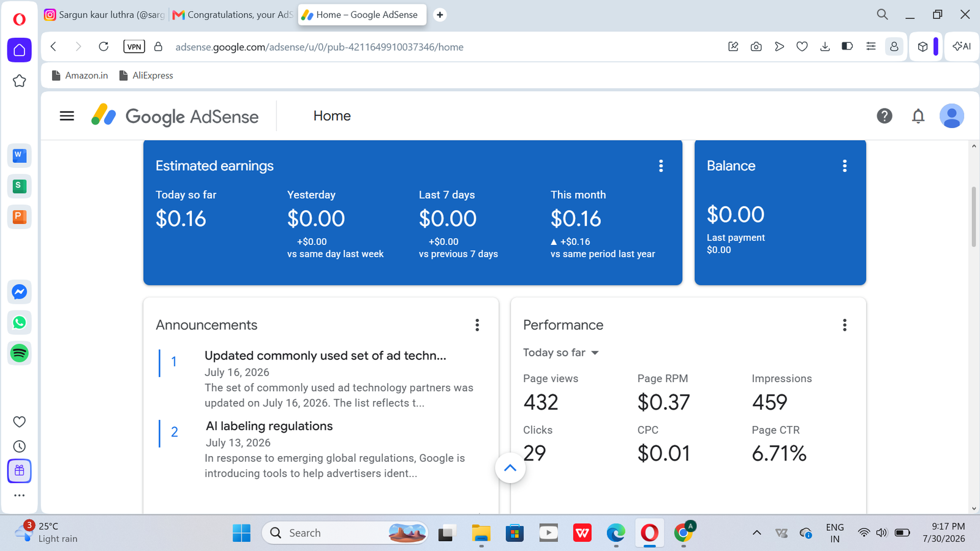Open the Opera easy setup icon

(871, 47)
